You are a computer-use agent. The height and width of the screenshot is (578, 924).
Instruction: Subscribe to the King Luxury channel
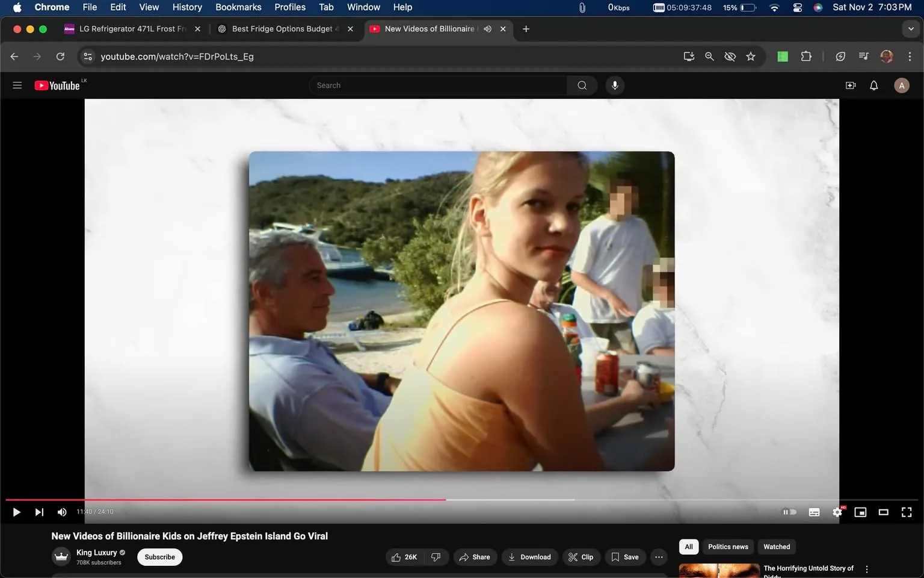[159, 557]
